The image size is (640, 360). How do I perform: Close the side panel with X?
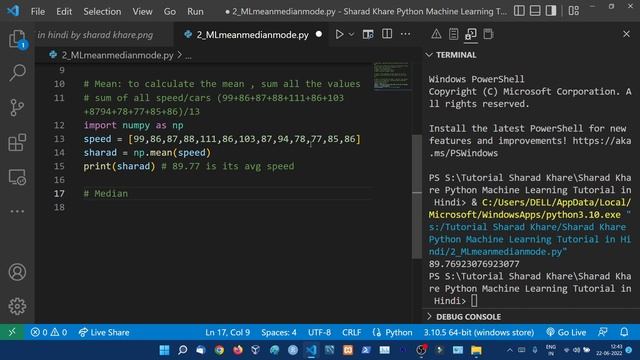coord(627,34)
